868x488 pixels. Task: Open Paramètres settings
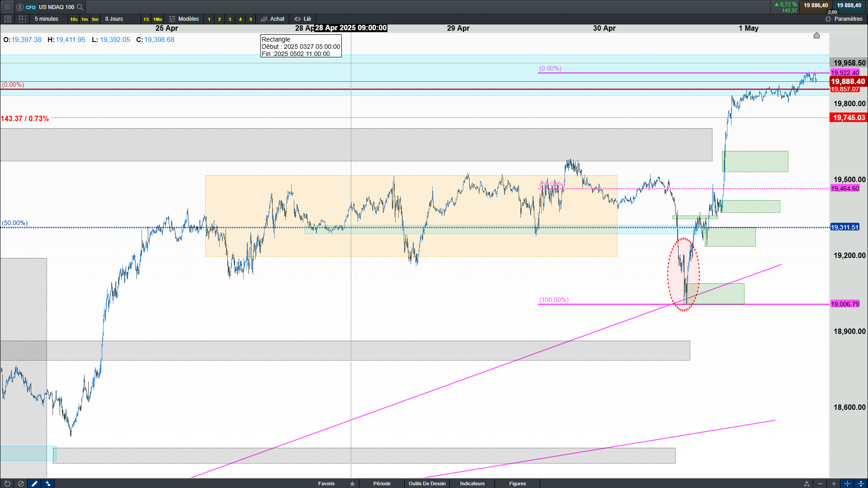[844, 19]
